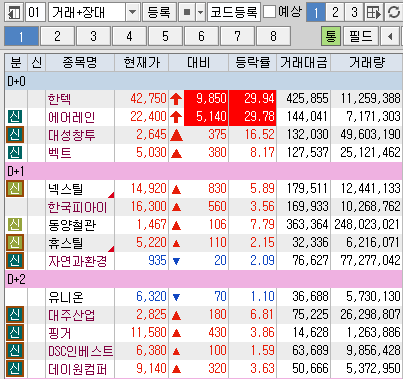Click the 신 badge in DSC인베스트 row
403x379 pixels.
click(x=15, y=351)
